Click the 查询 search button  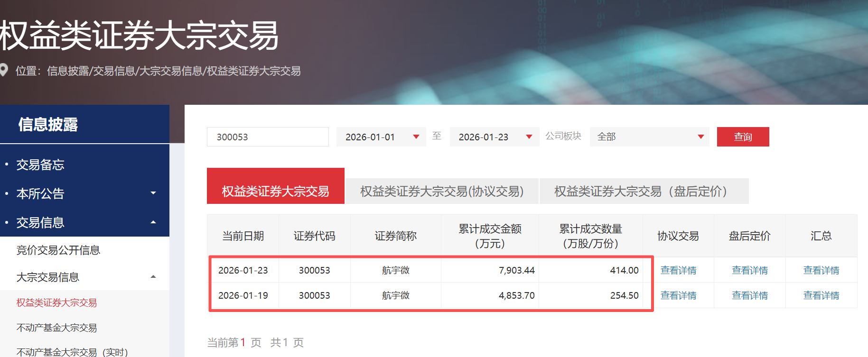point(743,137)
